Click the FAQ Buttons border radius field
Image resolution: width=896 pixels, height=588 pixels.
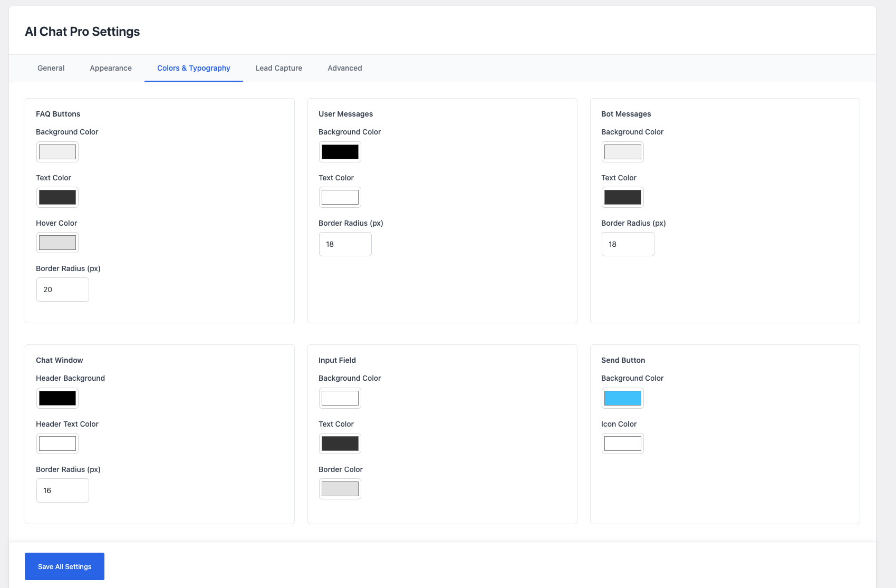[62, 289]
